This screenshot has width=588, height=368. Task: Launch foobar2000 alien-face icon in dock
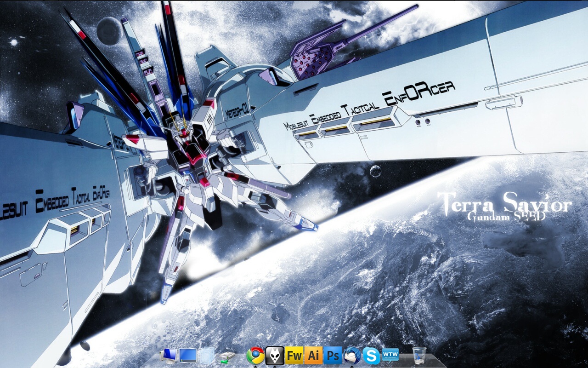point(275,356)
